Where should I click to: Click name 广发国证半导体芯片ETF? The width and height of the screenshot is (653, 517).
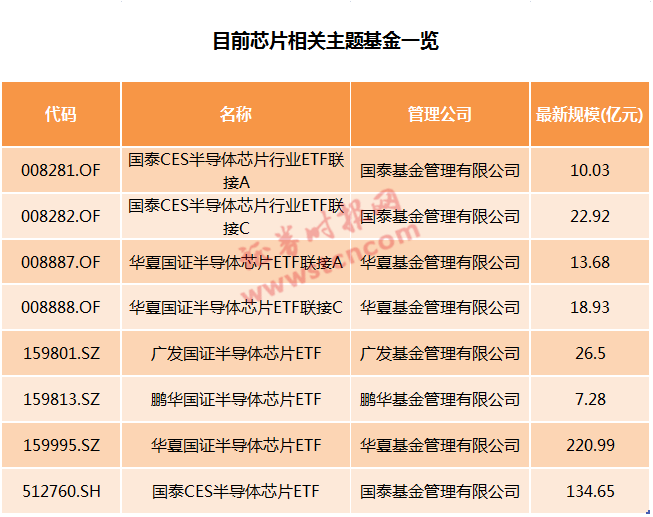click(x=236, y=354)
